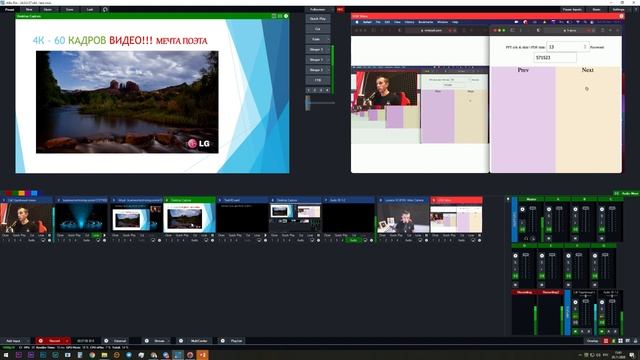Open the Windows Start menu
Viewport: 640px width, 360px height.
6,355
